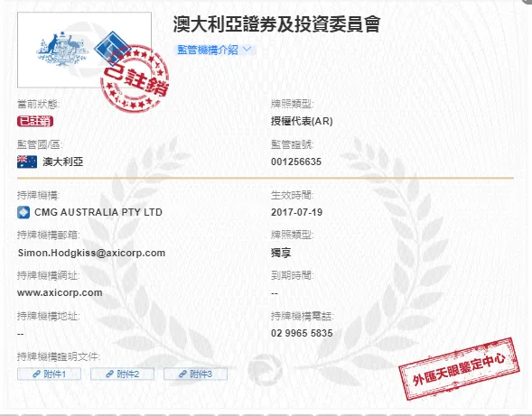Viewport: 532px width, 416px height.
Task: Click the link icon in 附件2
Action: 109,374
